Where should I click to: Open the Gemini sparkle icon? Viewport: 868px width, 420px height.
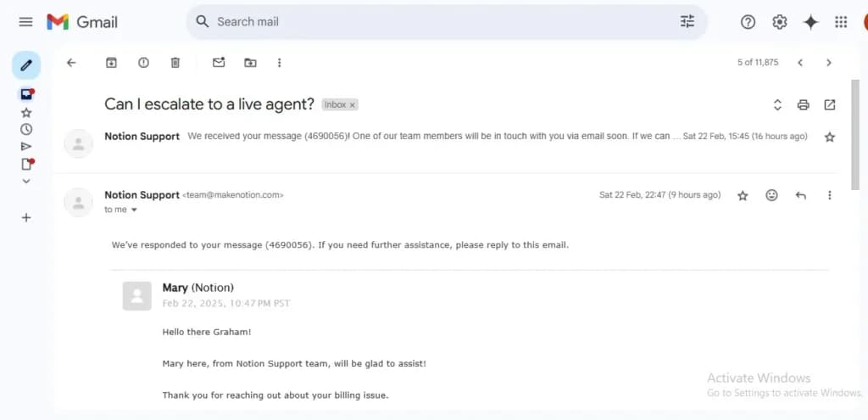click(810, 22)
